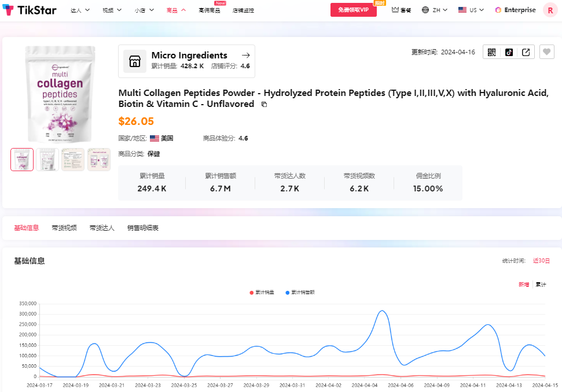
Task: Select first product thumbnail
Action: coord(22,160)
